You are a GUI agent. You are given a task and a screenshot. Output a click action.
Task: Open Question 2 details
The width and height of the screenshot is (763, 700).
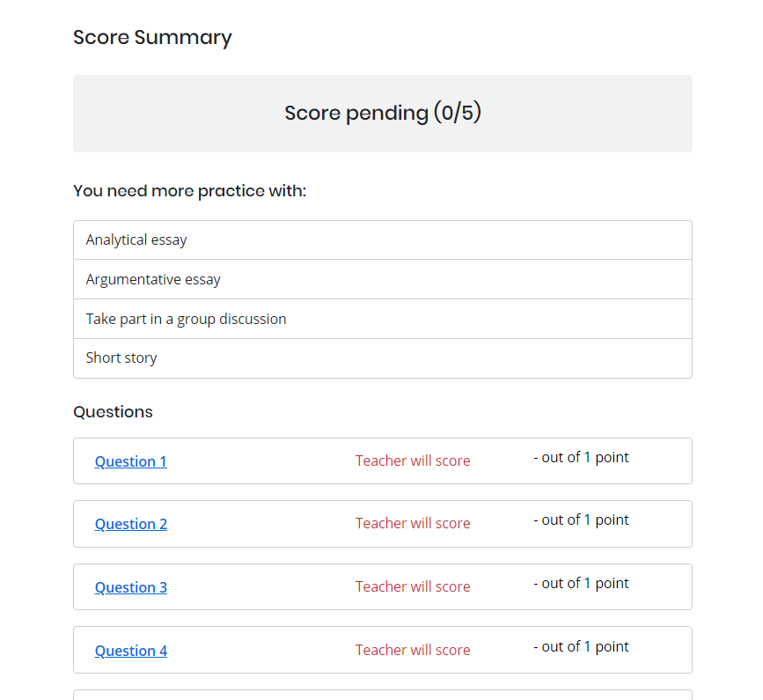coord(130,524)
